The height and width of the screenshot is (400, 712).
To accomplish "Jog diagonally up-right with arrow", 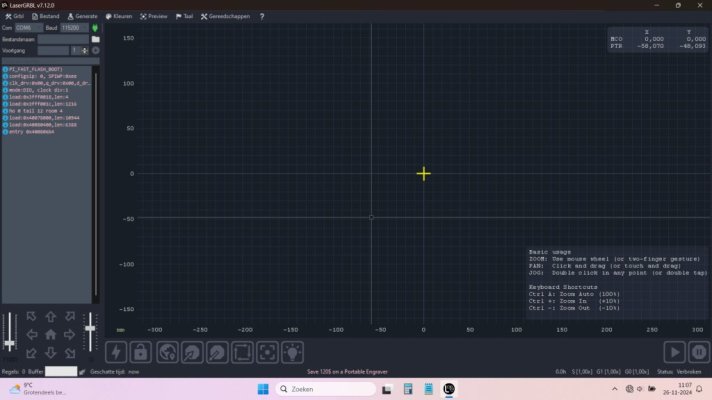I will 70,316.
